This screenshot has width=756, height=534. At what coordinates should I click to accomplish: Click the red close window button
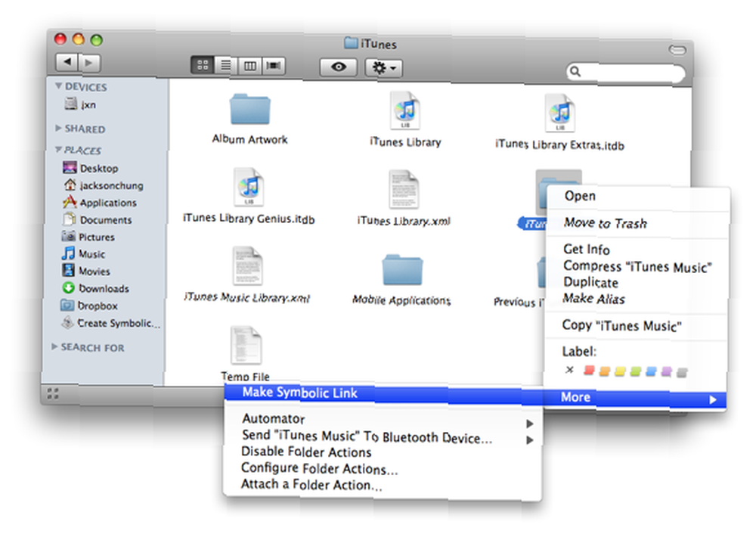click(60, 39)
